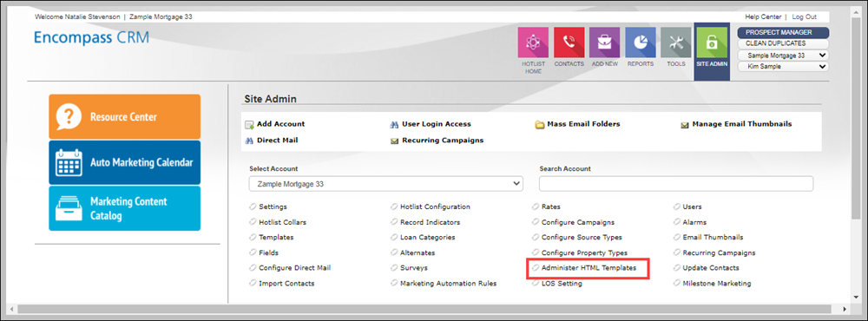Click the Add New briefcase icon
The image size is (868, 321).
pos(604,43)
